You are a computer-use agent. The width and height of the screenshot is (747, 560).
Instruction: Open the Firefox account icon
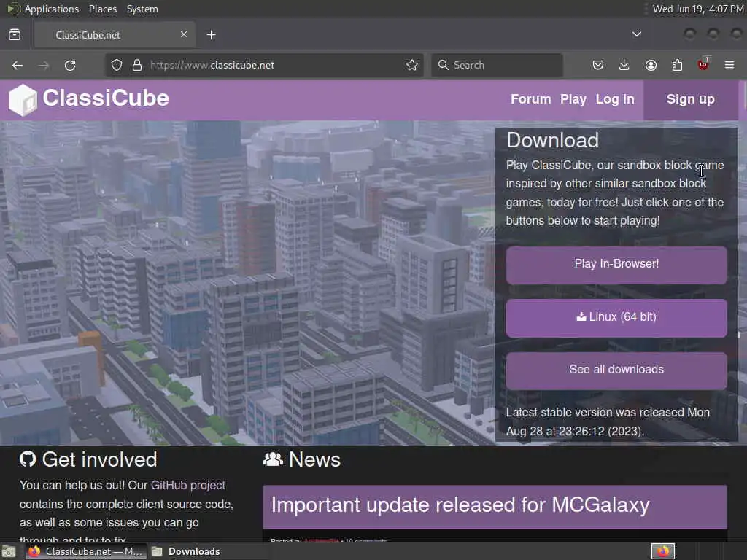(651, 65)
